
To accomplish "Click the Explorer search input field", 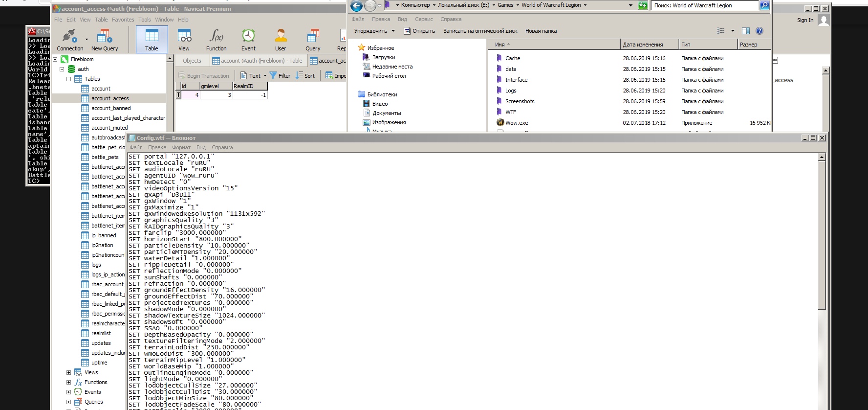I will pyautogui.click(x=704, y=5).
